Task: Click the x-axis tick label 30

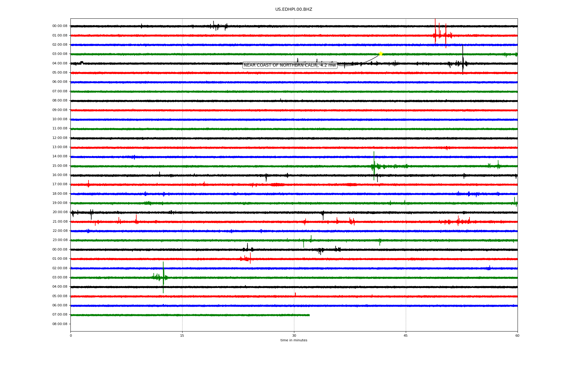Action: 294,335
